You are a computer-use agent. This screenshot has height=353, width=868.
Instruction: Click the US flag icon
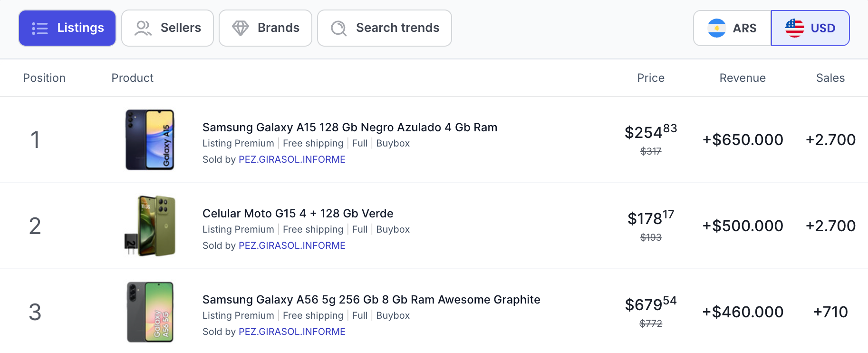(x=794, y=29)
